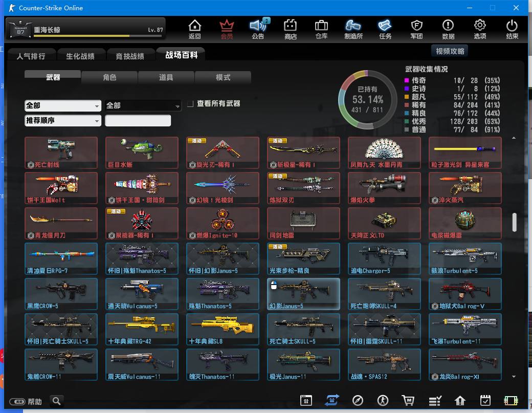
Task: Expand the second dark 全部 dropdown
Action: click(x=143, y=105)
